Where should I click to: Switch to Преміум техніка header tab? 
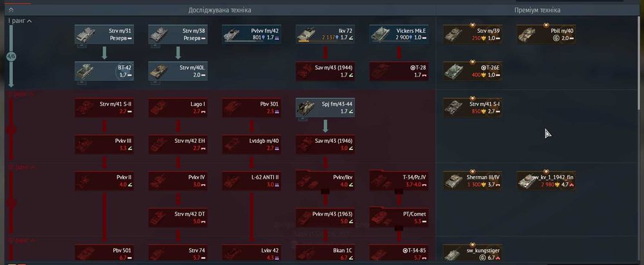coord(537,10)
